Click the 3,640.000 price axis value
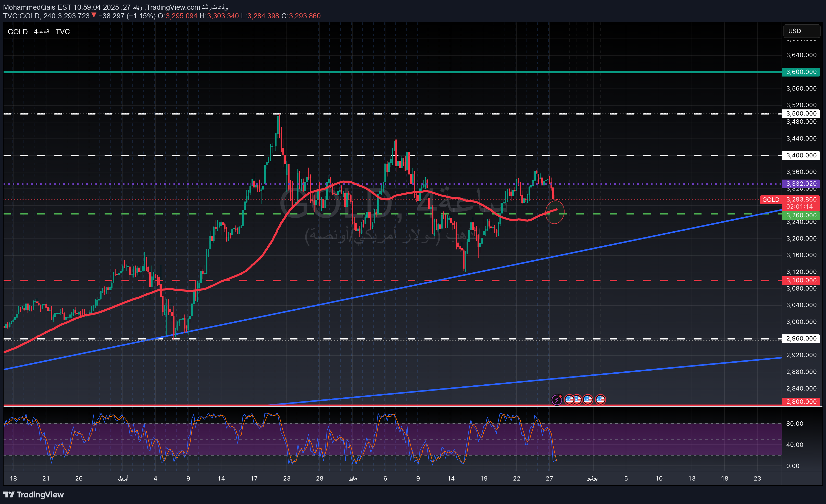This screenshot has width=826, height=504. 802,55
